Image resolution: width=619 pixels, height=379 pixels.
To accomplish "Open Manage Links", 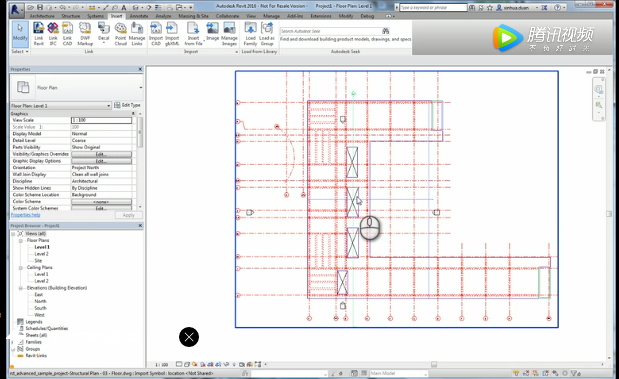I will (x=137, y=34).
